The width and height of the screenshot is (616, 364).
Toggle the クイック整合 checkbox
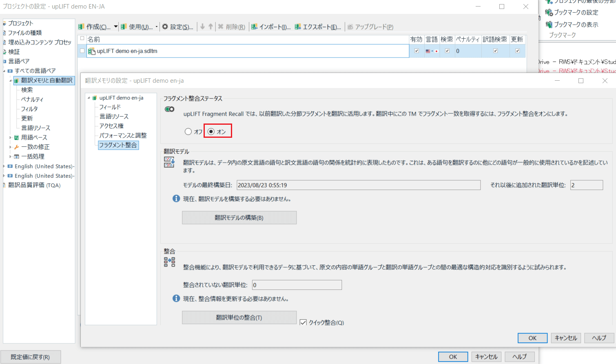click(x=303, y=322)
